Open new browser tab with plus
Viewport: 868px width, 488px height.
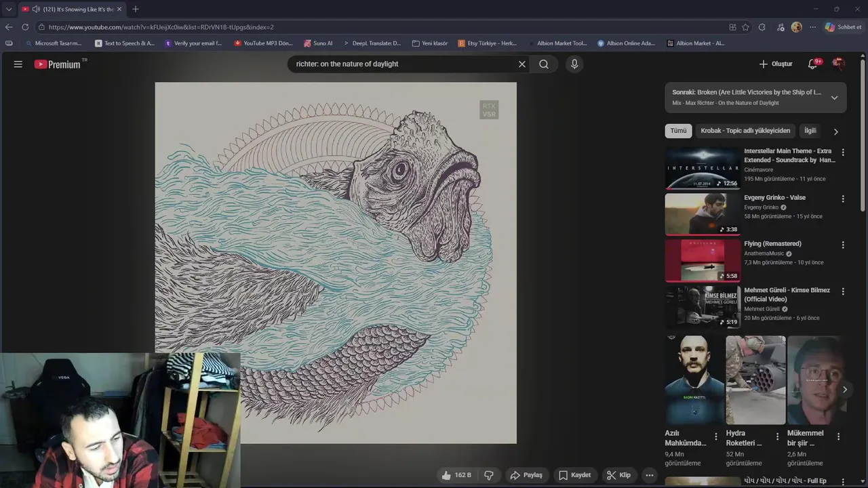(136, 9)
